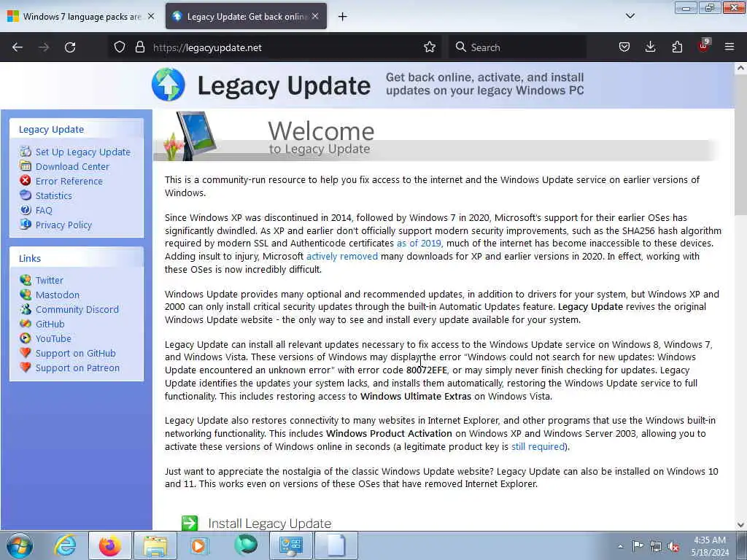Screen dimensions: 747x560
Task: Open the taskbar clock showing 4:35 AM
Action: click(x=709, y=546)
